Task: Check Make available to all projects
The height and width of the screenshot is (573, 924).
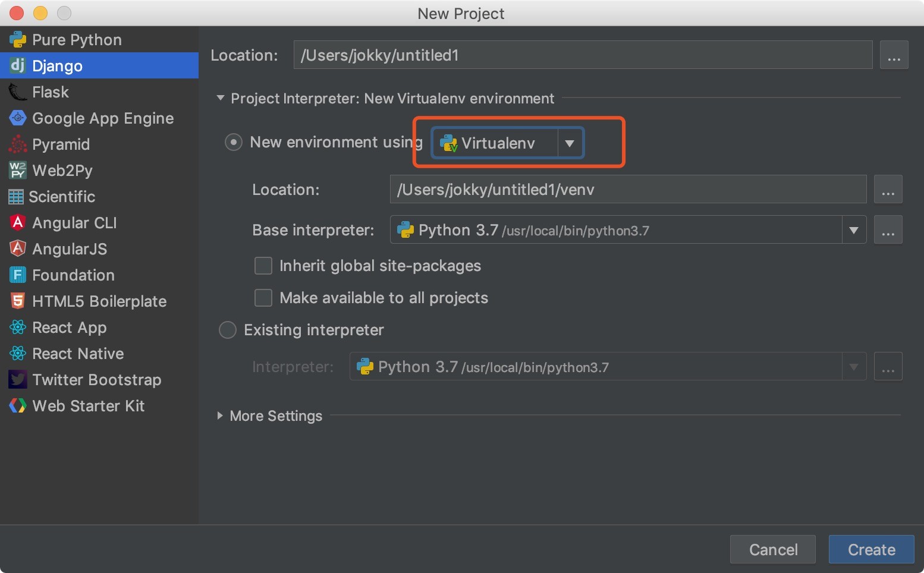Action: point(263,298)
